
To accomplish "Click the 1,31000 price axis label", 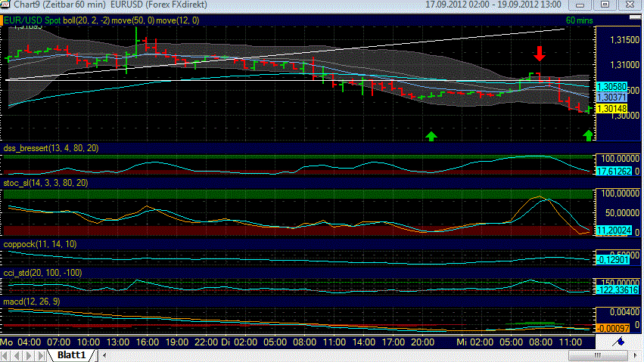I will click(x=624, y=65).
